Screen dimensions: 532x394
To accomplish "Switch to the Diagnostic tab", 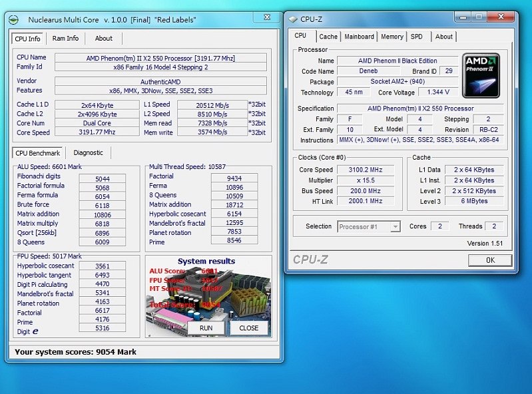I will tap(88, 152).
